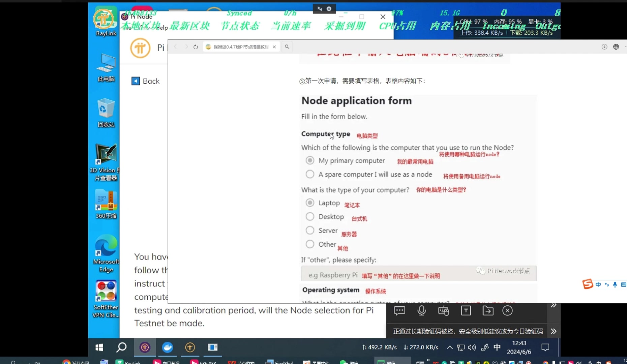Open the chat icon in remote control toolbar
Viewport: 627px width, 364px height.
click(399, 310)
